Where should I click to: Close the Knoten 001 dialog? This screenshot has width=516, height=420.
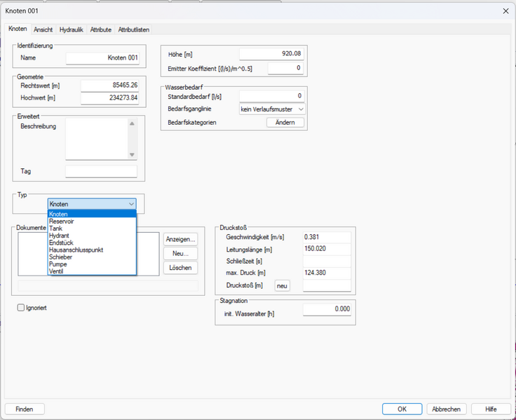point(505,11)
